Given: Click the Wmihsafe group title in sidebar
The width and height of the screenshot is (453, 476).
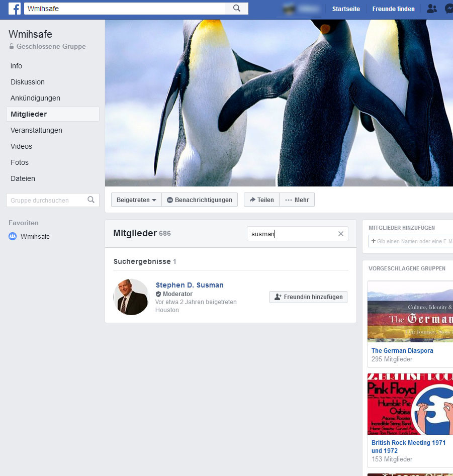Looking at the screenshot, I should click(x=30, y=34).
